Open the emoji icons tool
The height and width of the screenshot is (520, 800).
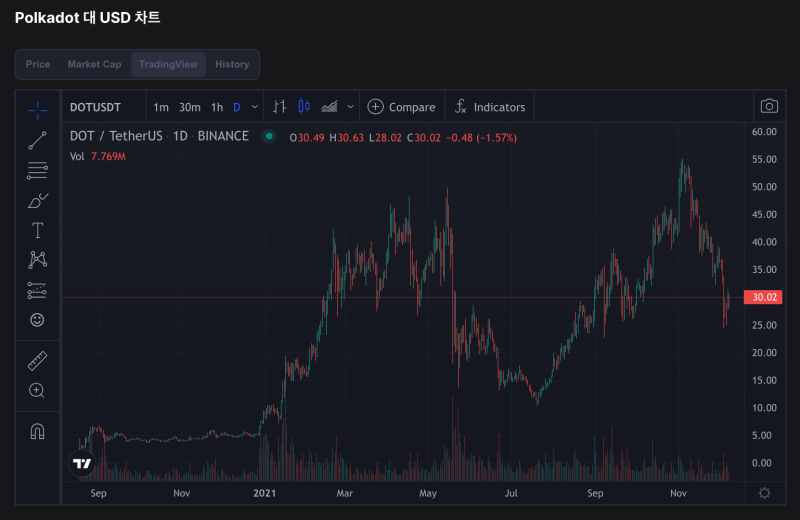coord(37,320)
